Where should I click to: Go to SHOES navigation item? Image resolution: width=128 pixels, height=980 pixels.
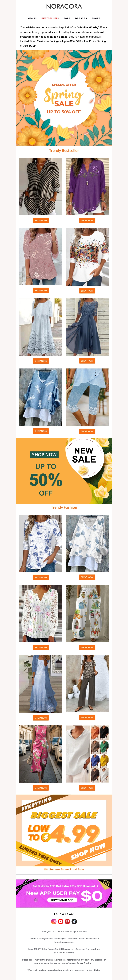pos(96,18)
